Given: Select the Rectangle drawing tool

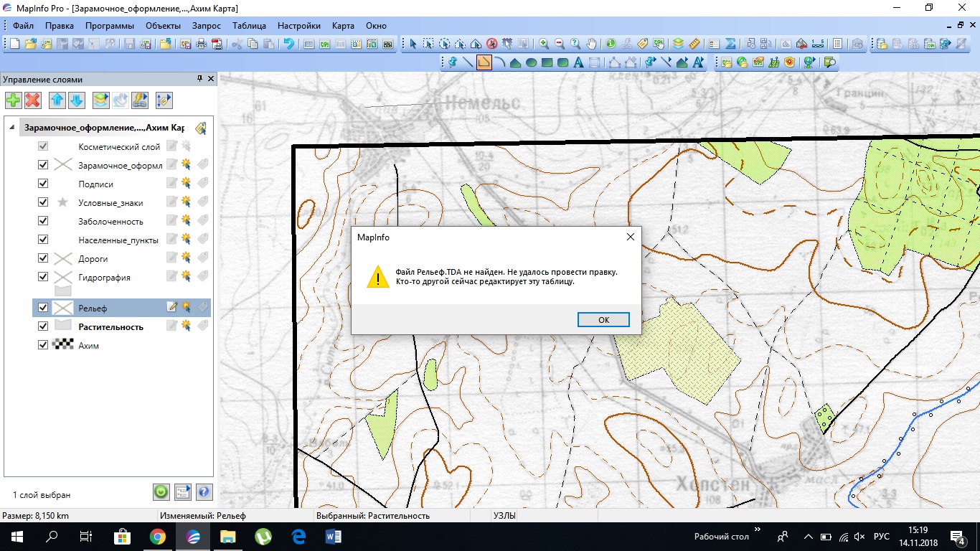Looking at the screenshot, I should tap(547, 62).
